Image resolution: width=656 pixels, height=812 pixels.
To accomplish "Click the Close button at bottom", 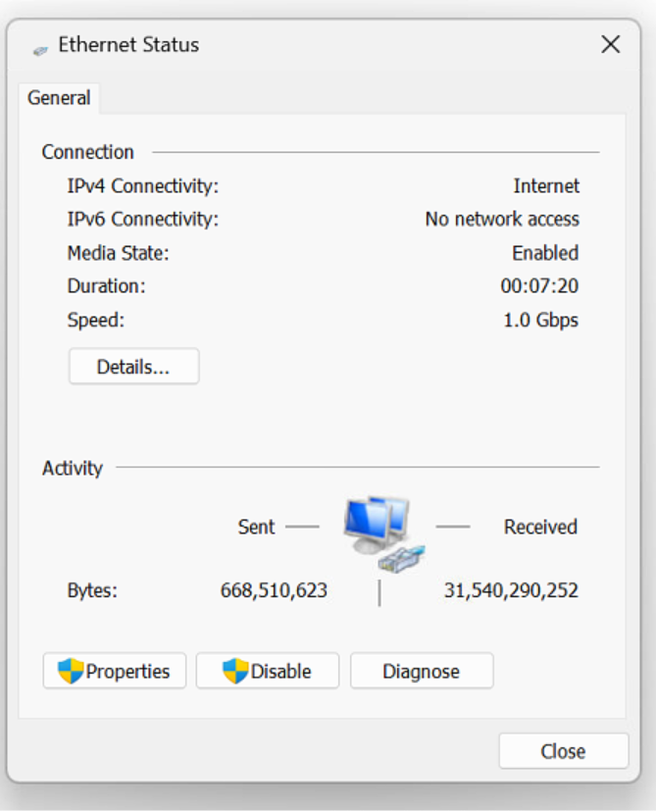I will [563, 751].
